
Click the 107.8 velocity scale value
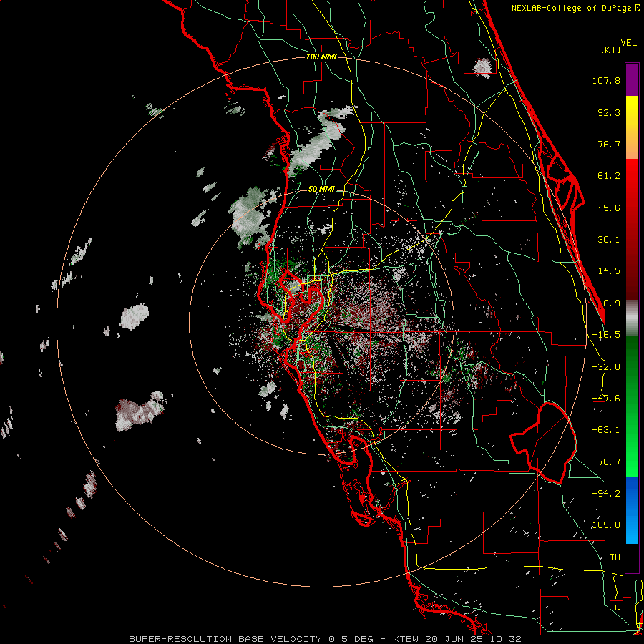click(606, 80)
